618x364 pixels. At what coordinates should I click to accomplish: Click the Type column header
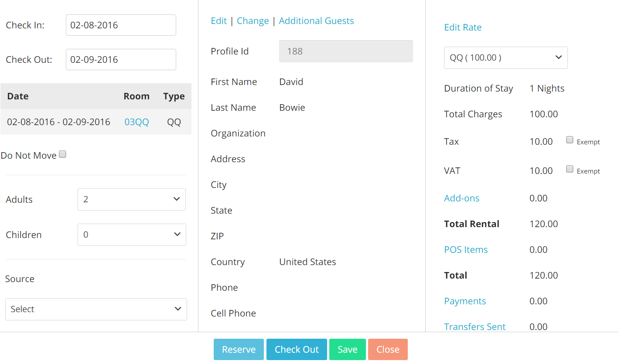(x=174, y=96)
